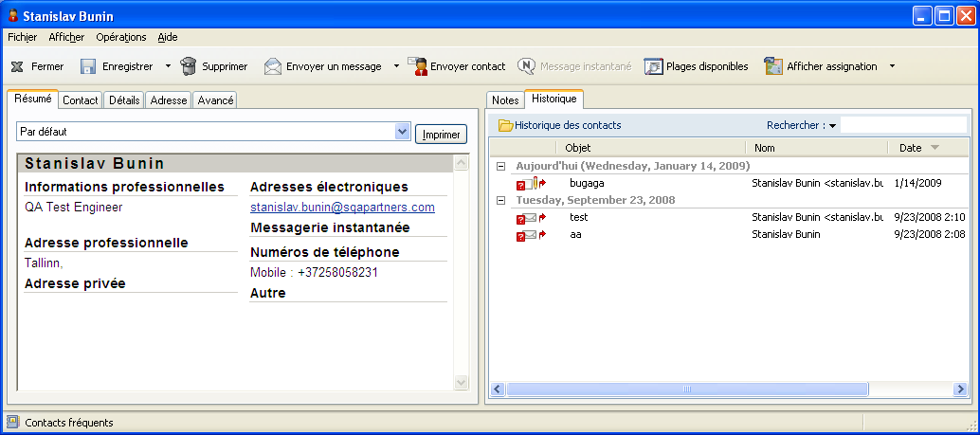Click the Plages disponibles calendar icon
The width and height of the screenshot is (980, 435).
click(x=652, y=66)
